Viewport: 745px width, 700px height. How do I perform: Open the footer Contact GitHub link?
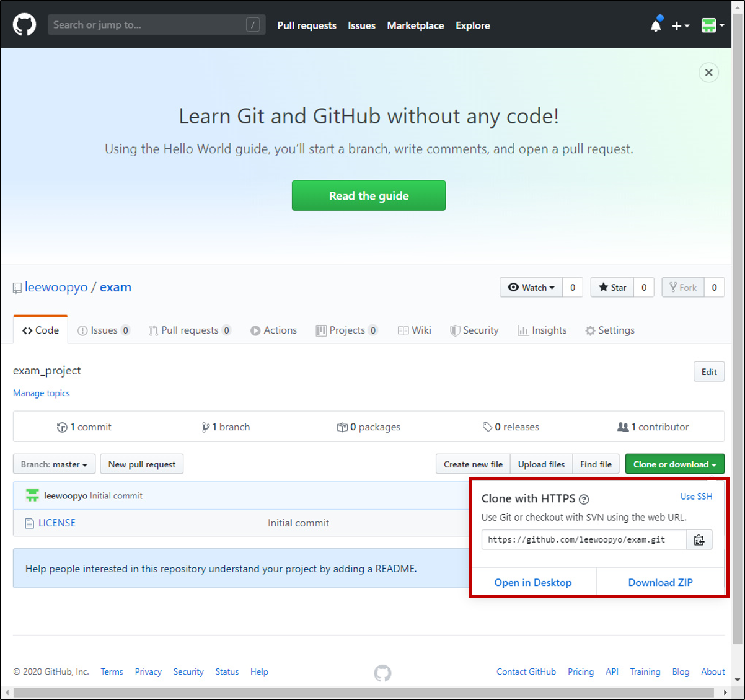point(526,672)
